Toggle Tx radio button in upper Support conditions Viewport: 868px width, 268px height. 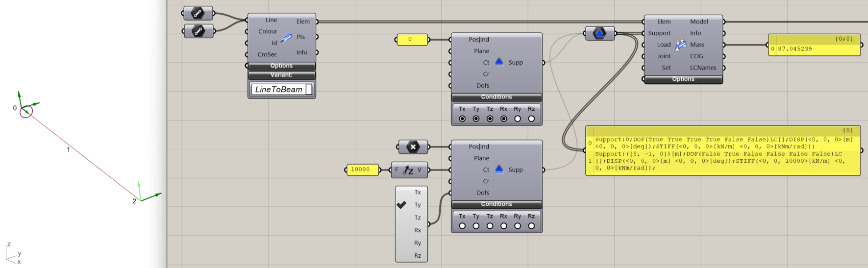tap(462, 119)
